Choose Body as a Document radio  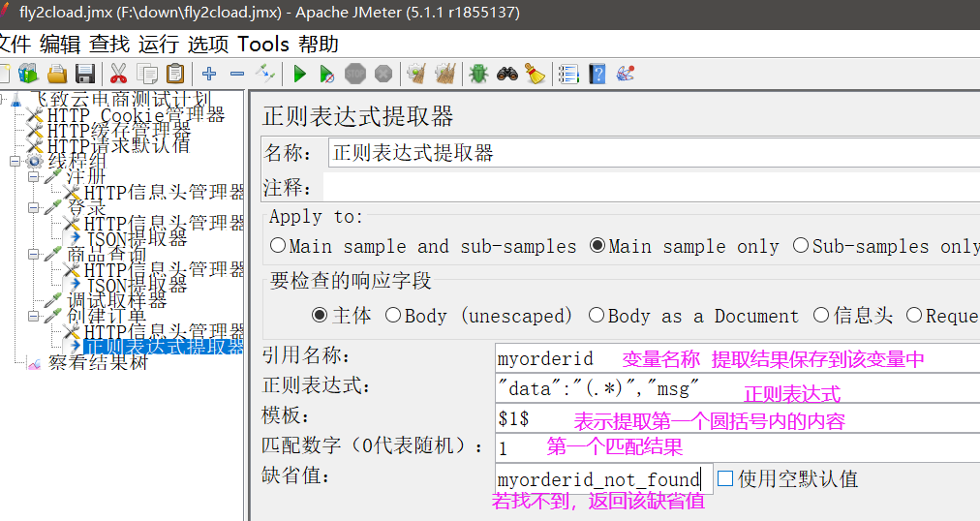[x=597, y=316]
